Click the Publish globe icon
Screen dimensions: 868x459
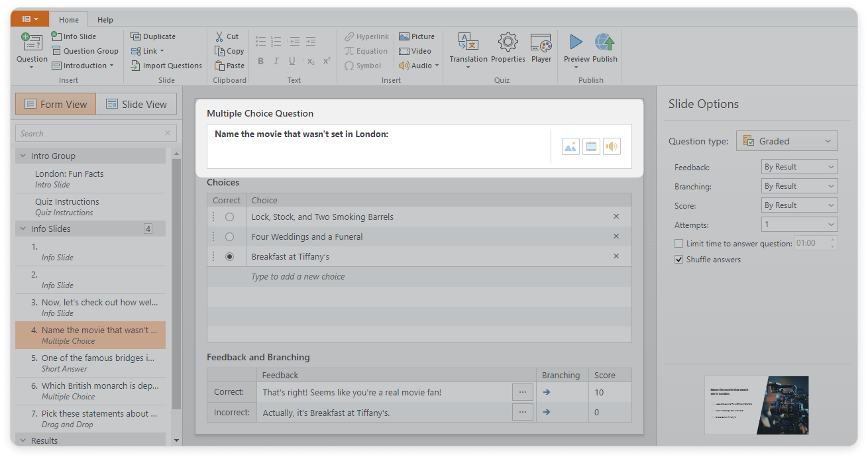coord(604,43)
